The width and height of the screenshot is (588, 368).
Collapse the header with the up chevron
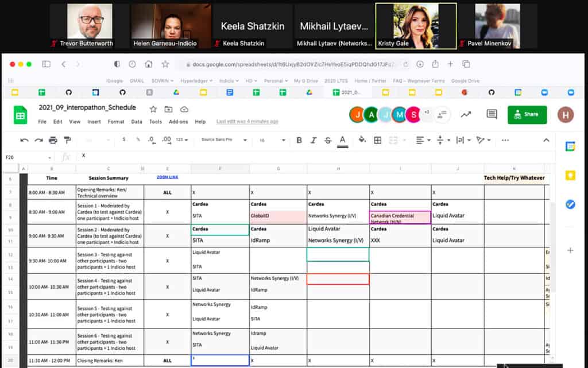click(x=546, y=140)
